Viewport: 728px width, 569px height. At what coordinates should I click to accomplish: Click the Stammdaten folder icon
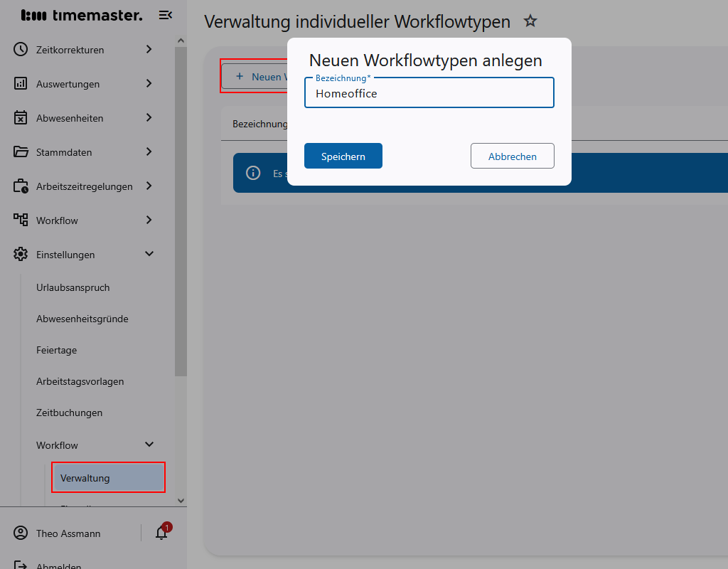click(21, 151)
